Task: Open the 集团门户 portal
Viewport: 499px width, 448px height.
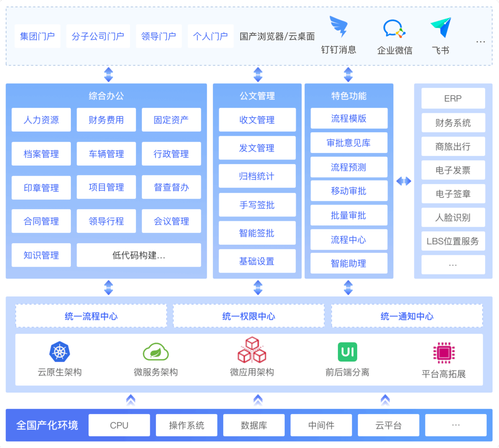Action: pyautogui.click(x=37, y=36)
